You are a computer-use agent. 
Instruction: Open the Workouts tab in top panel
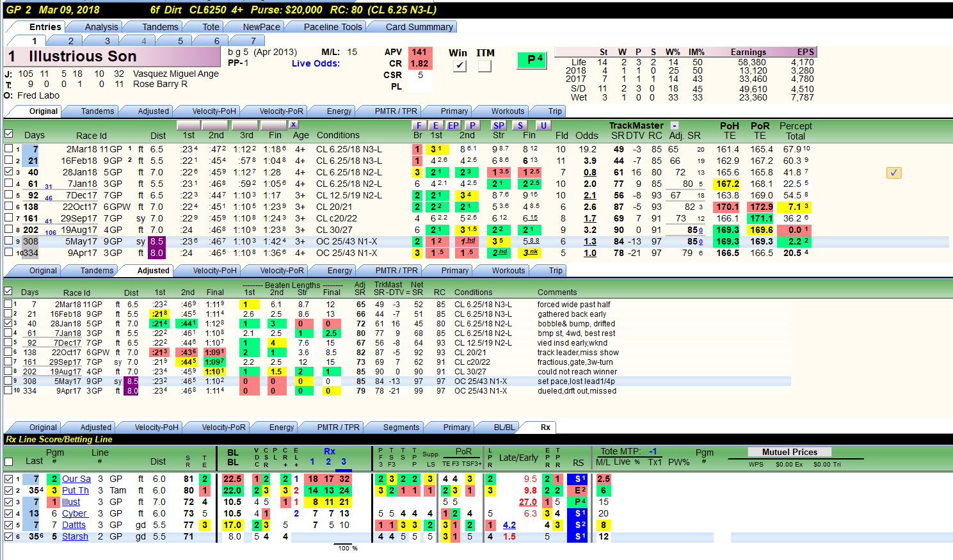(508, 111)
